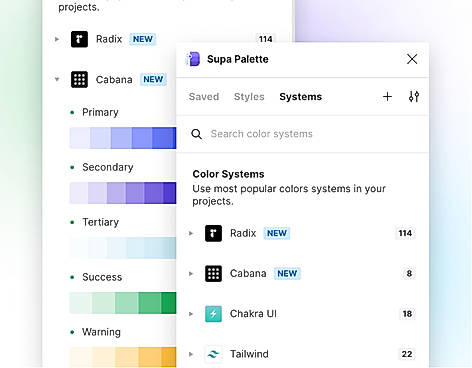Click the Supa Palette title text
This screenshot has width=472, height=368.
coord(238,59)
